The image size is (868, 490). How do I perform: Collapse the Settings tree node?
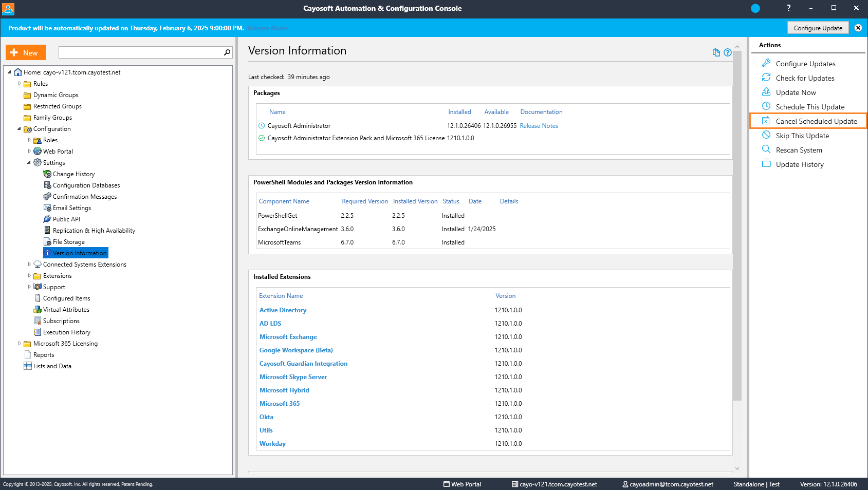click(x=29, y=162)
